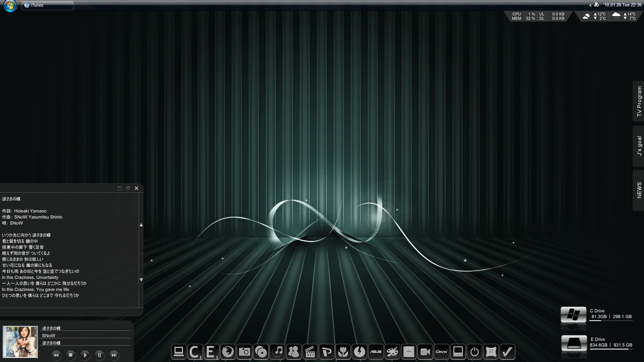Viewport: 644px width, 362px height.
Task: Open the paint palette dock icon
Action: pos(392,352)
